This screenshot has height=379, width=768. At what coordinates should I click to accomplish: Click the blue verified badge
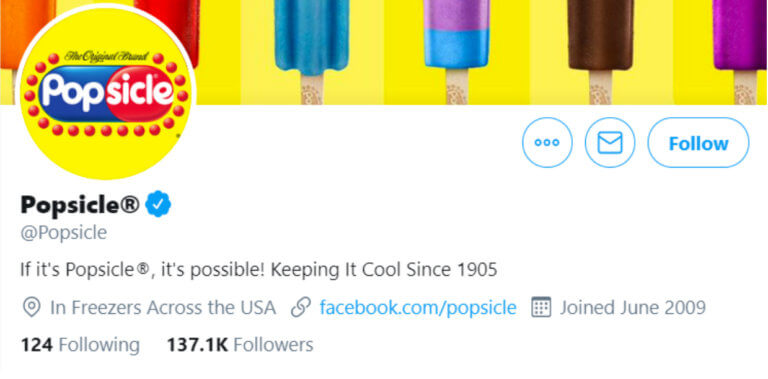coord(158,204)
